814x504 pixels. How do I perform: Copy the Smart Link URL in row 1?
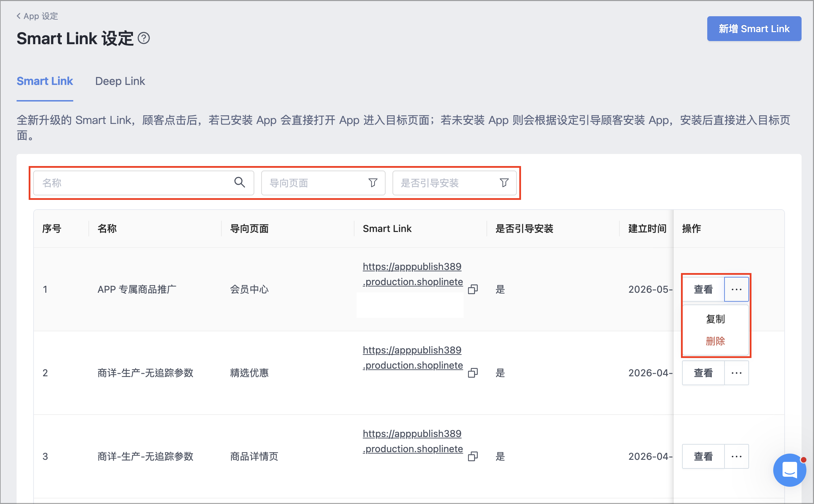point(473,289)
